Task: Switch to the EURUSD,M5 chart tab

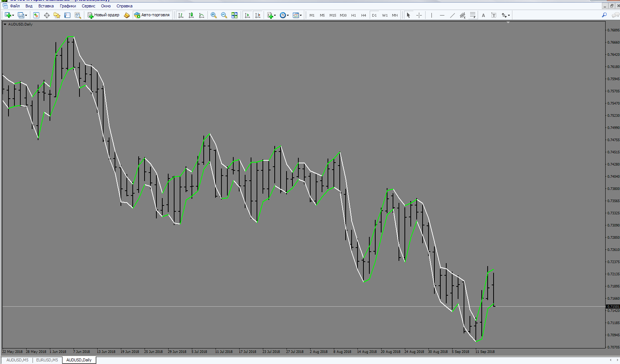Action: 47,360
